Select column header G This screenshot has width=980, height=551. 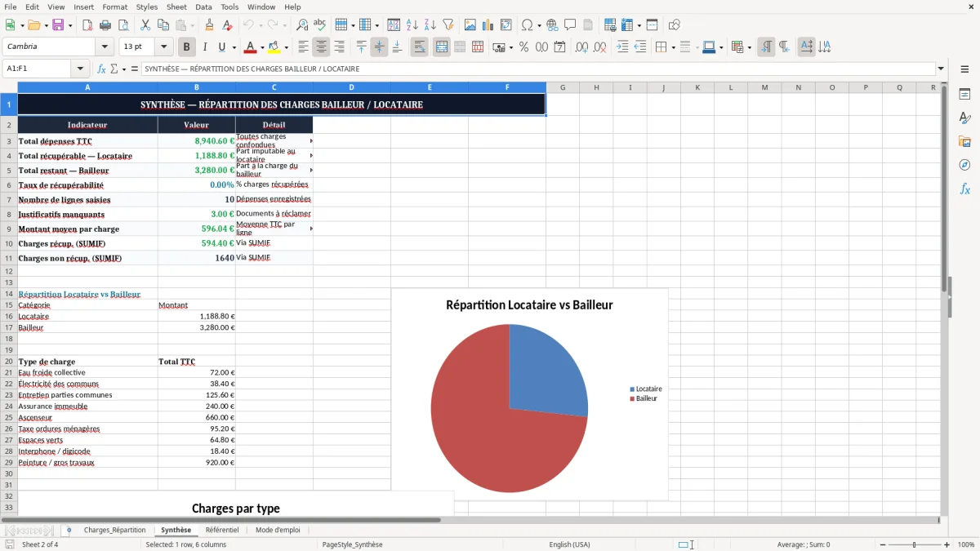[x=563, y=87]
